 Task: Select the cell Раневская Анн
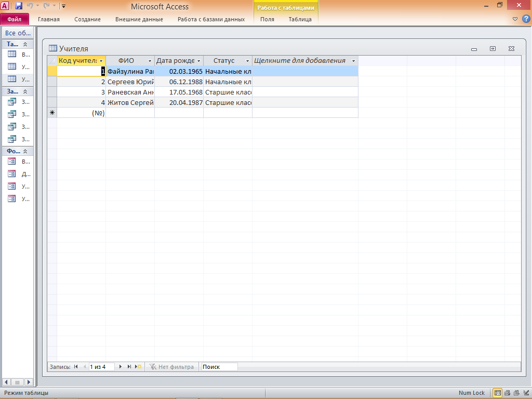coord(130,92)
